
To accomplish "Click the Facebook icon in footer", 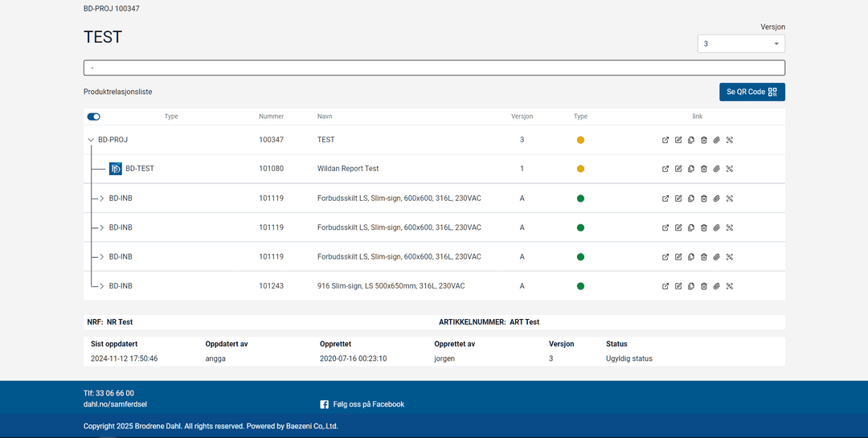I will [x=325, y=404].
